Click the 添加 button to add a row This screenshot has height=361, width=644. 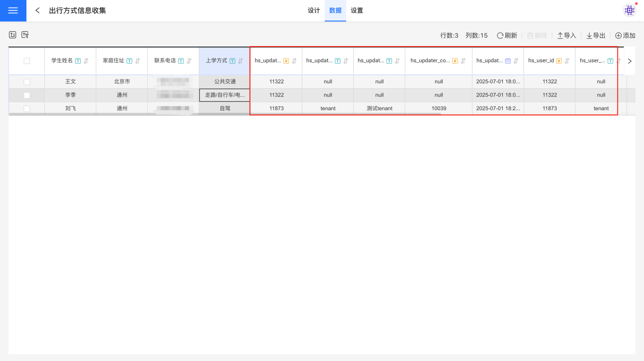click(625, 35)
